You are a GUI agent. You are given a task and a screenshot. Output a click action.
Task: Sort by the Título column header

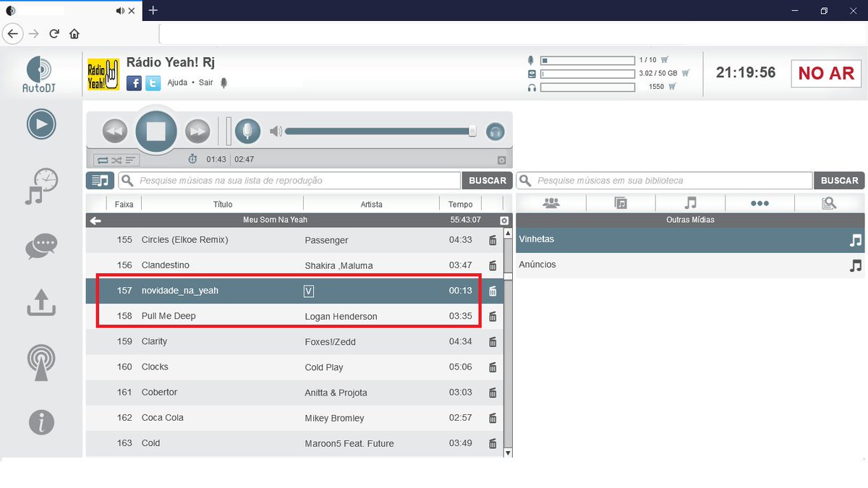pyautogui.click(x=223, y=205)
